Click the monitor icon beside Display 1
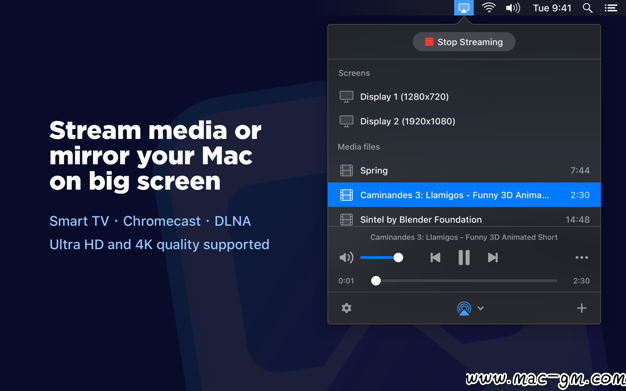 click(x=346, y=97)
